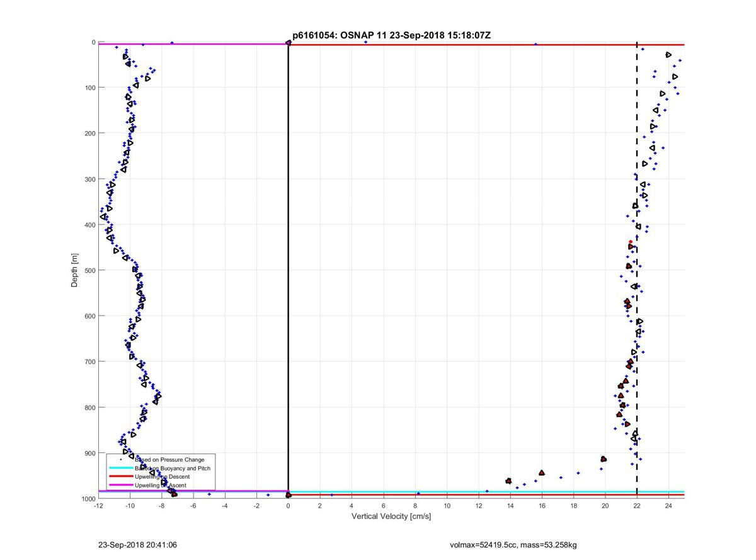This screenshot has width=756, height=560.
Task: Click the velocity axis tick label "16"
Action: [x=542, y=505]
